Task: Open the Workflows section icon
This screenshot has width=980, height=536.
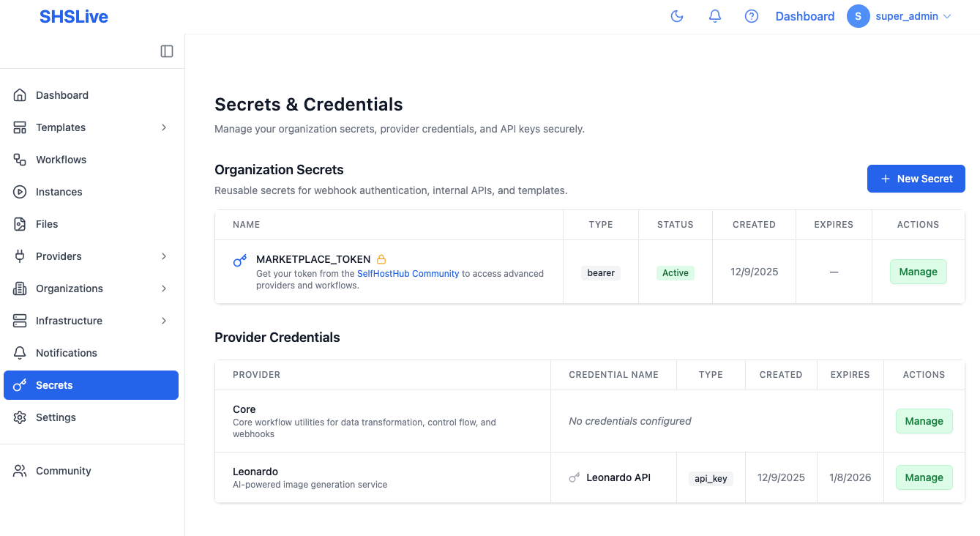Action: tap(20, 159)
